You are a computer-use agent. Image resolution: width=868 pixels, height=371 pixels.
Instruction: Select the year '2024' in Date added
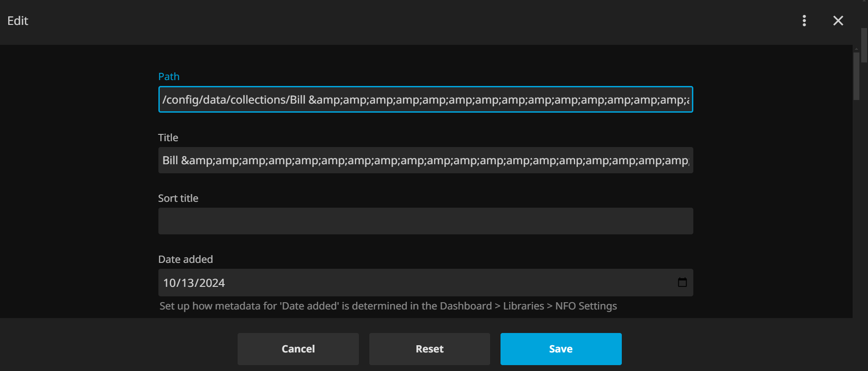pyautogui.click(x=212, y=283)
